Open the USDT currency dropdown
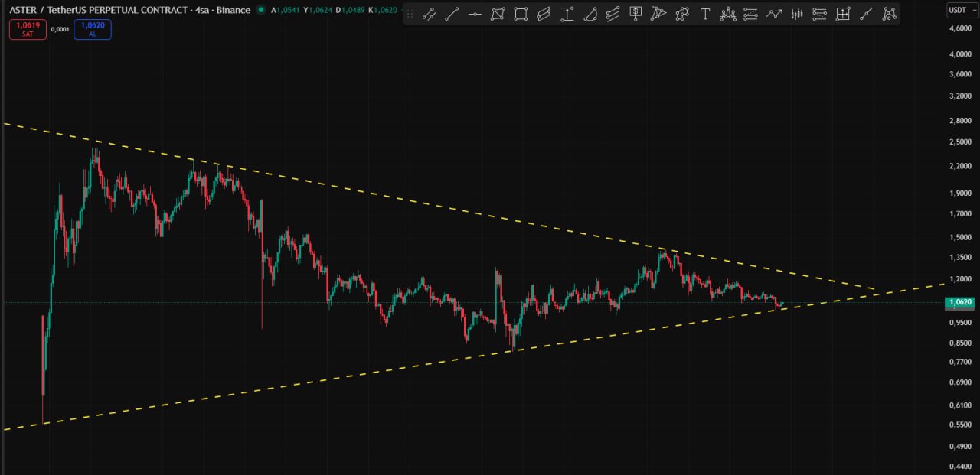 [x=962, y=10]
